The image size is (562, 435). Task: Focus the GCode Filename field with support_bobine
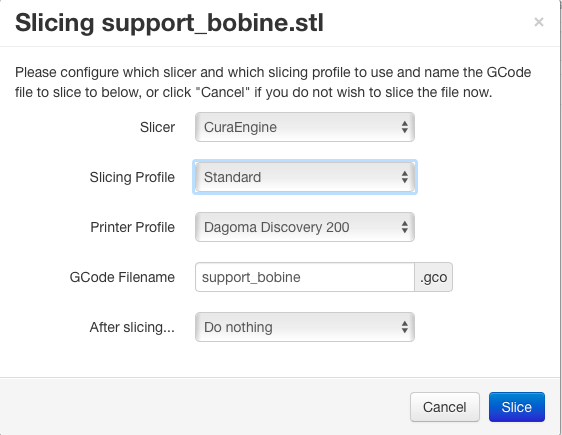305,277
